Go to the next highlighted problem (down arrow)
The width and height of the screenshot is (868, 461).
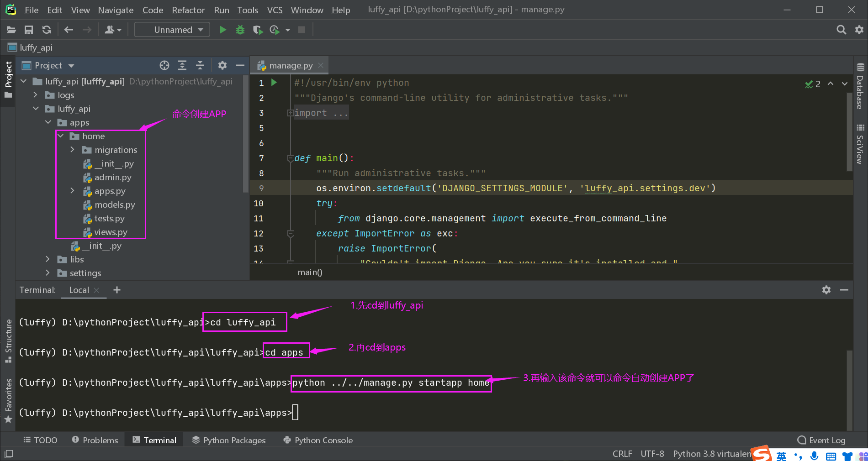pyautogui.click(x=845, y=84)
